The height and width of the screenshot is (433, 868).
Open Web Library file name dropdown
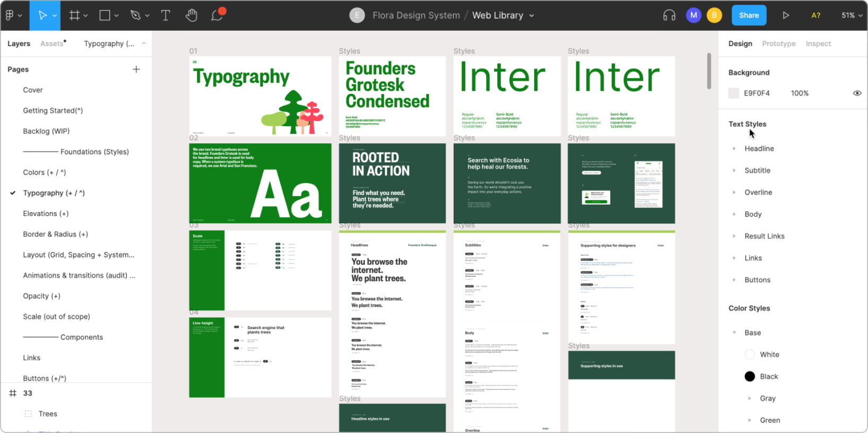point(532,16)
